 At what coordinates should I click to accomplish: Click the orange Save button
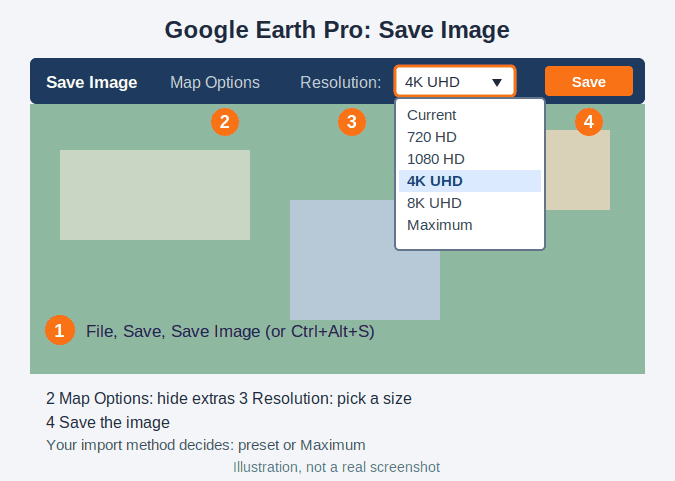pyautogui.click(x=588, y=81)
